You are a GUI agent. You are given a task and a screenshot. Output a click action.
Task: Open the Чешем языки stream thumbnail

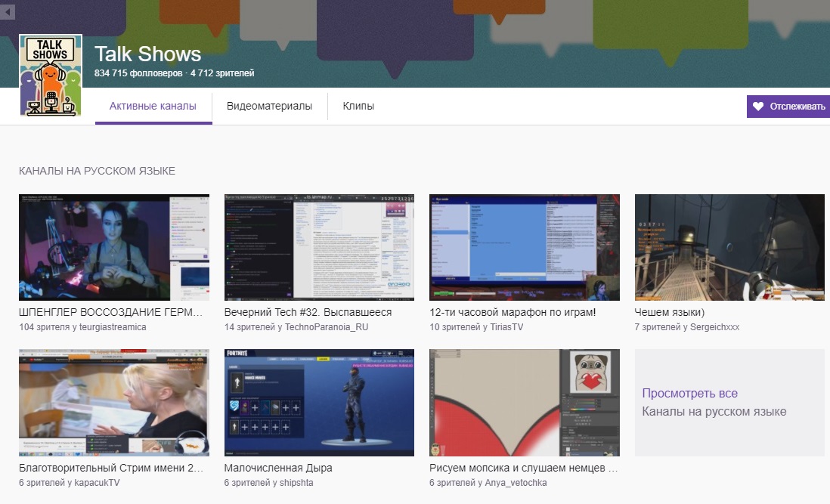pos(729,247)
